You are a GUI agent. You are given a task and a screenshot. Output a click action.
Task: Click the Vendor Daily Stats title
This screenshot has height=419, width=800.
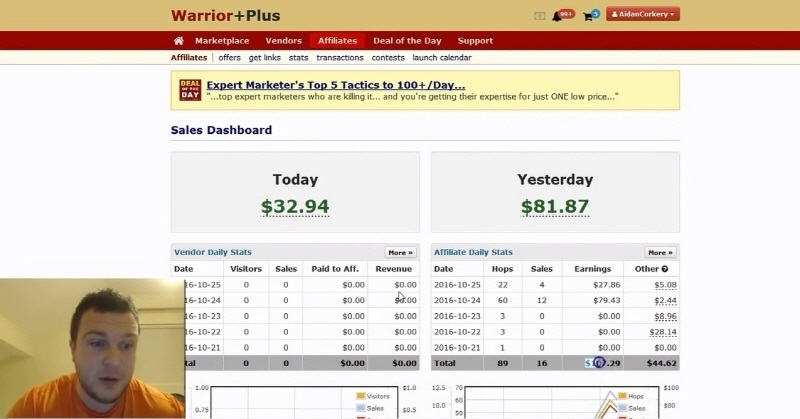[x=213, y=252]
